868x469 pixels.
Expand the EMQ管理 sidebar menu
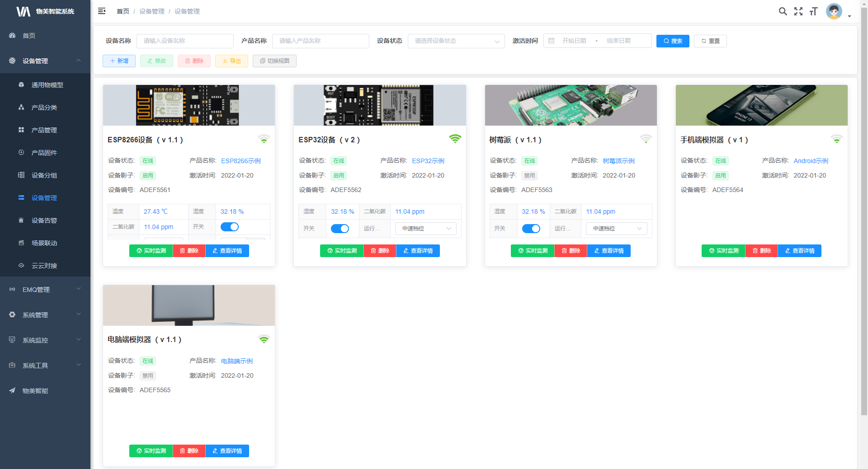[x=45, y=289]
